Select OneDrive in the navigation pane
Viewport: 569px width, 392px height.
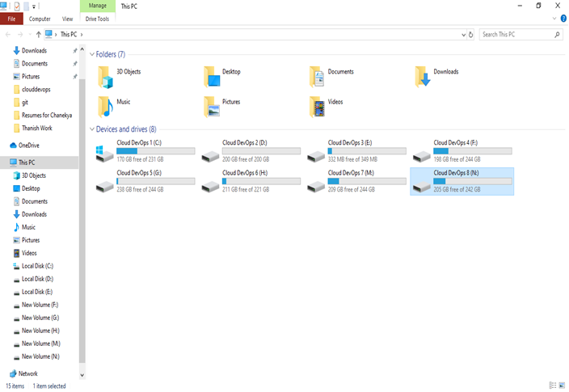click(30, 145)
